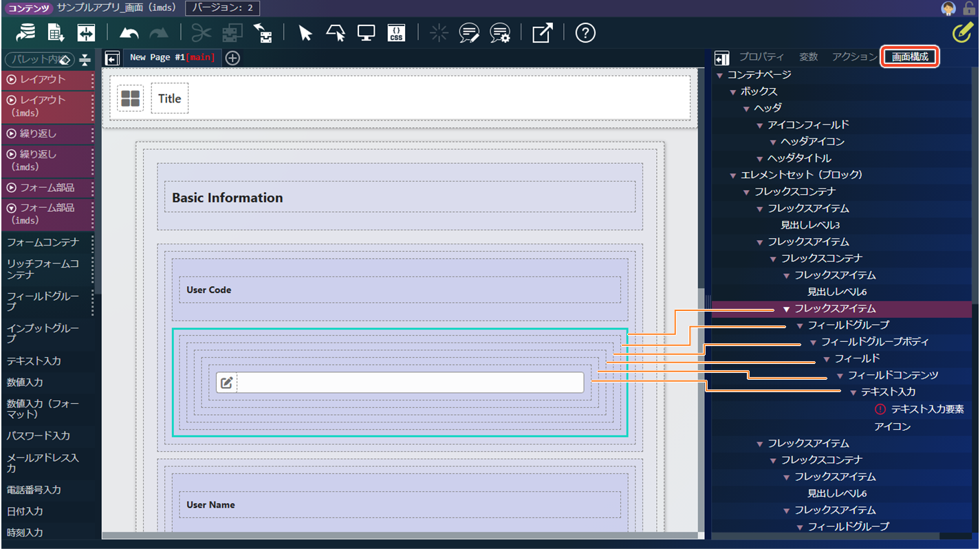Image resolution: width=980 pixels, height=549 pixels.
Task: Collapse the エレメントセット（ブロック） tree node
Action: pos(733,175)
